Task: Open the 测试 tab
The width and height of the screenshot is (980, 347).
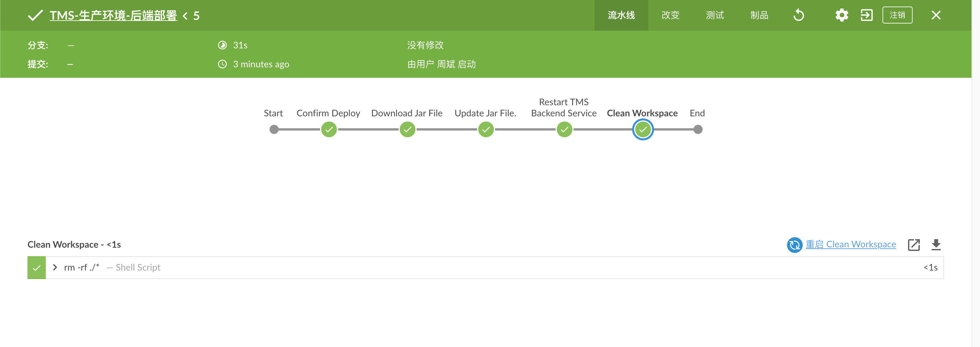Action: pyautogui.click(x=714, y=15)
